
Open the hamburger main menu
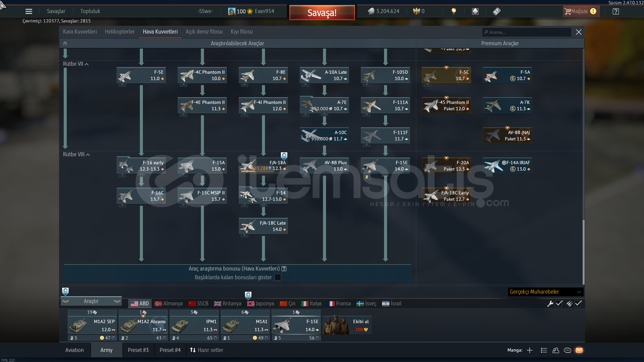[x=29, y=11]
